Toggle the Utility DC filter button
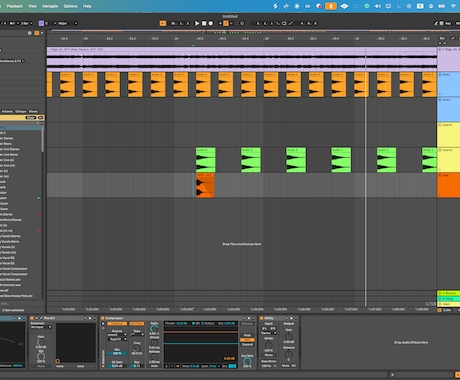Screen dimensions: 460x380 coord(293,366)
